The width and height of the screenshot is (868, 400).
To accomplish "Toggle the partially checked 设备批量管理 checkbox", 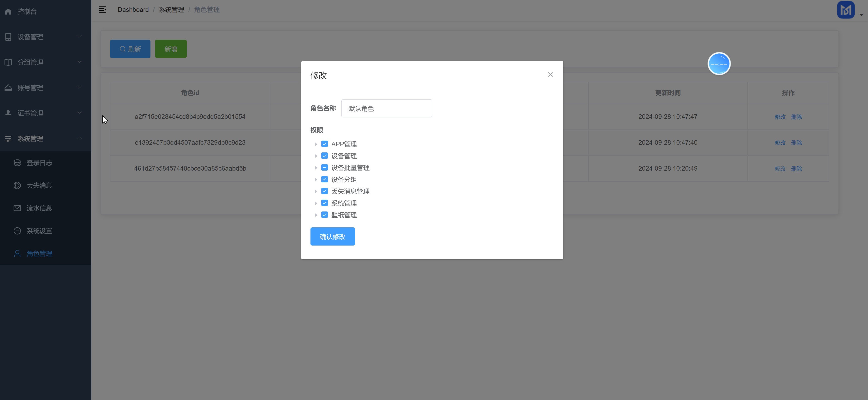I will click(325, 167).
